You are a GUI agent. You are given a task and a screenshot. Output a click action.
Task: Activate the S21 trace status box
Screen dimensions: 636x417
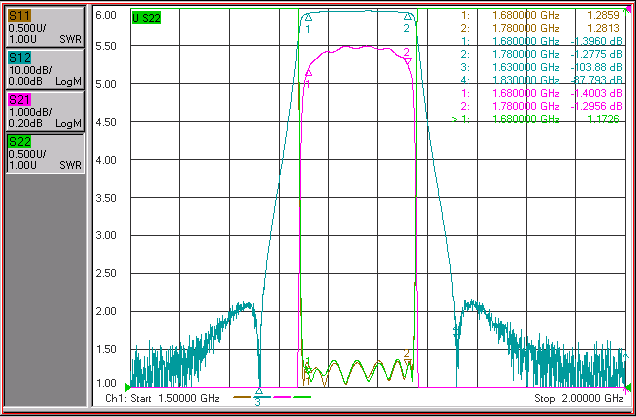[45, 112]
